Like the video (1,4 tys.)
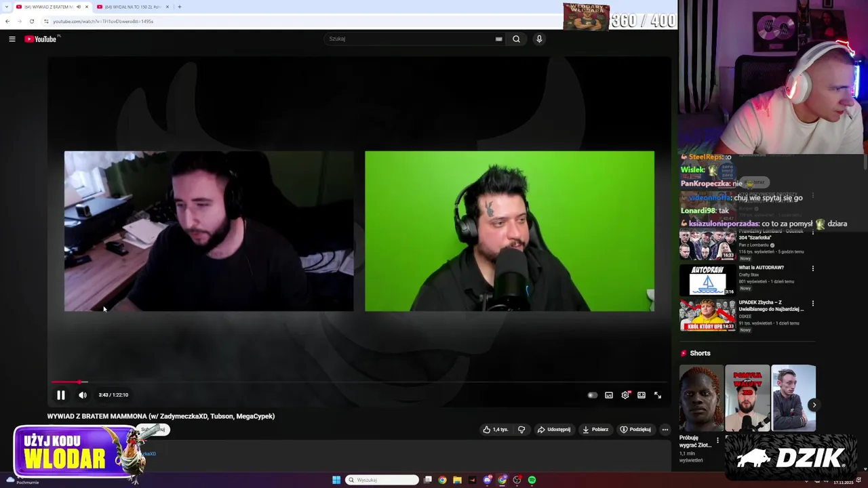Screen dimensions: 868x488 [x=496, y=429]
